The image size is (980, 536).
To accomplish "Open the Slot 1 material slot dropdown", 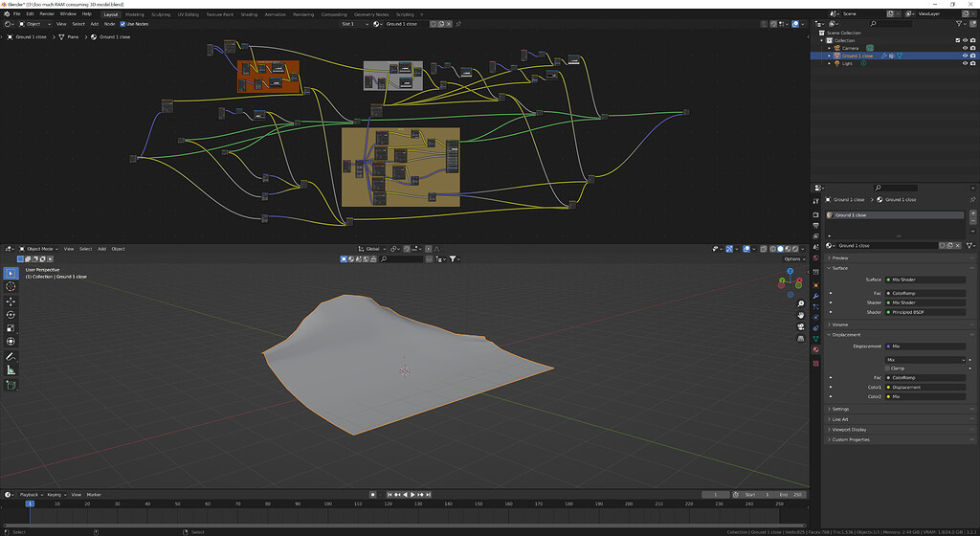I will point(354,24).
